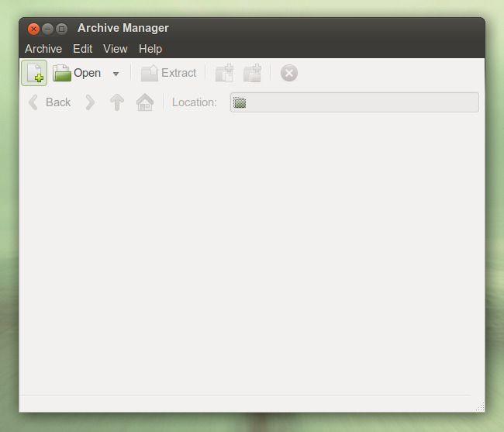The height and width of the screenshot is (432, 504).
Task: Click the Stop operation icon
Action: point(289,73)
